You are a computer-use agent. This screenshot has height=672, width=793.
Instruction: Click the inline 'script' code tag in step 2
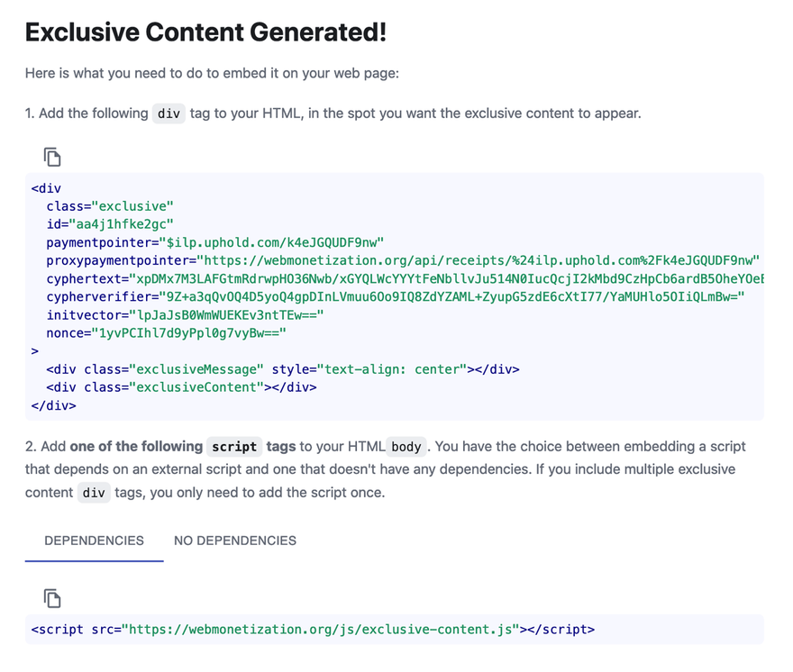pyautogui.click(x=234, y=447)
